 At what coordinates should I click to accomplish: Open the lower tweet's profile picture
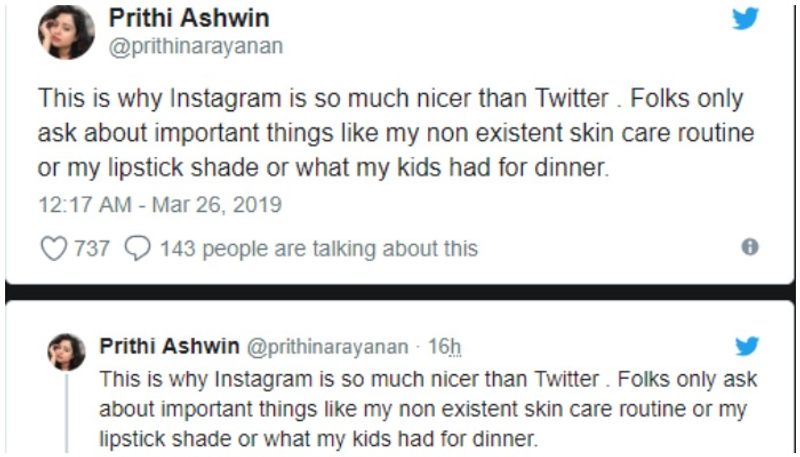point(67,352)
